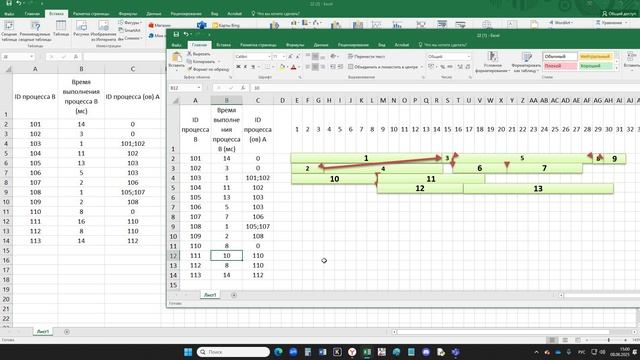
Task: Save the front workbook with the floppy icon
Action: [x=176, y=35]
